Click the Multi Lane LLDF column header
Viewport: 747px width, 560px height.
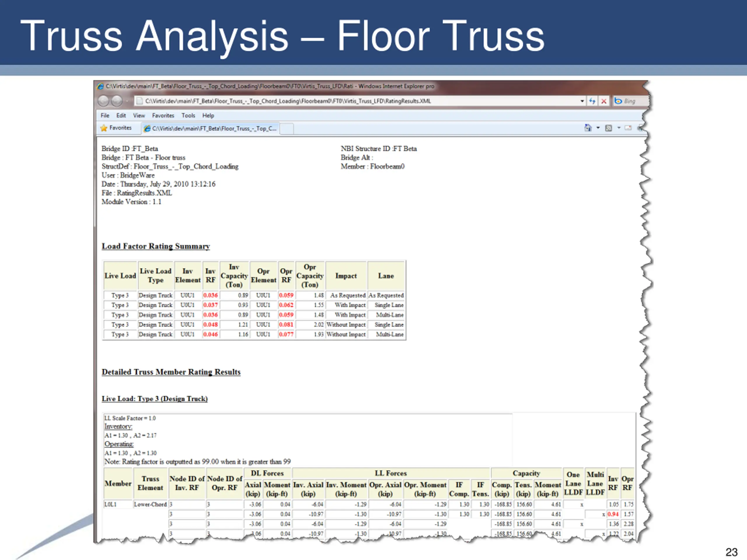tap(595, 484)
